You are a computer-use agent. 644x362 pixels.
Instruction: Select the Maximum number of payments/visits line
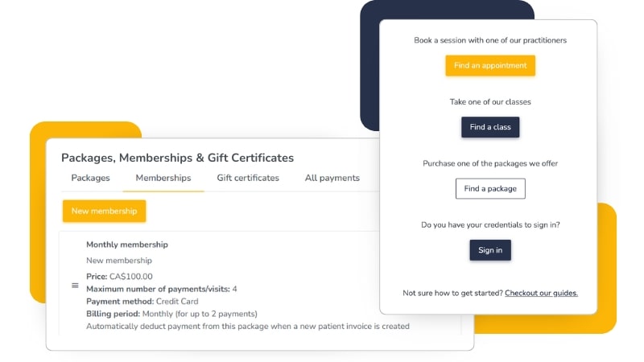point(161,289)
